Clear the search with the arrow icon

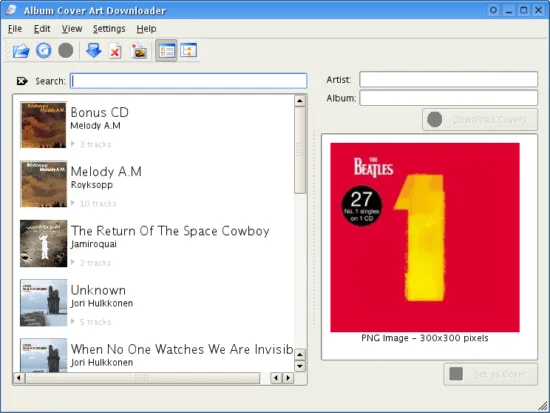point(22,81)
